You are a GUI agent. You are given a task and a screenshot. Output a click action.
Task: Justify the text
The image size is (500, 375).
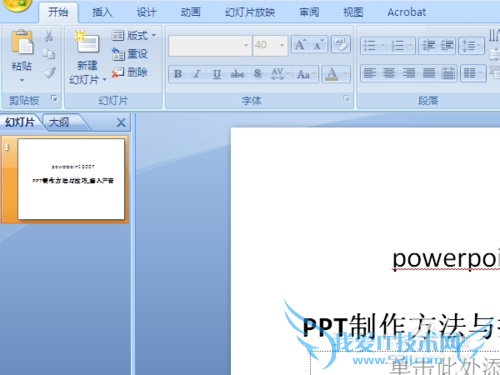coord(429,73)
